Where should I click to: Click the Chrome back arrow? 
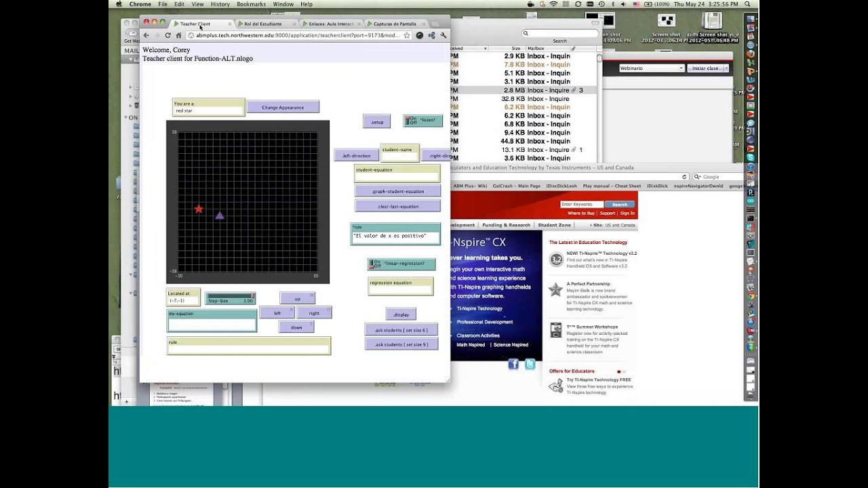click(x=146, y=35)
